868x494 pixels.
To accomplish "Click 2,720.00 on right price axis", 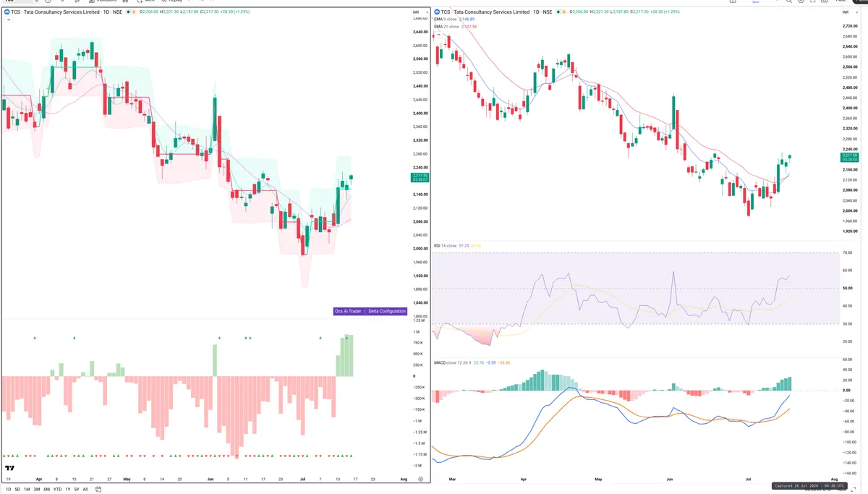I will coord(849,26).
